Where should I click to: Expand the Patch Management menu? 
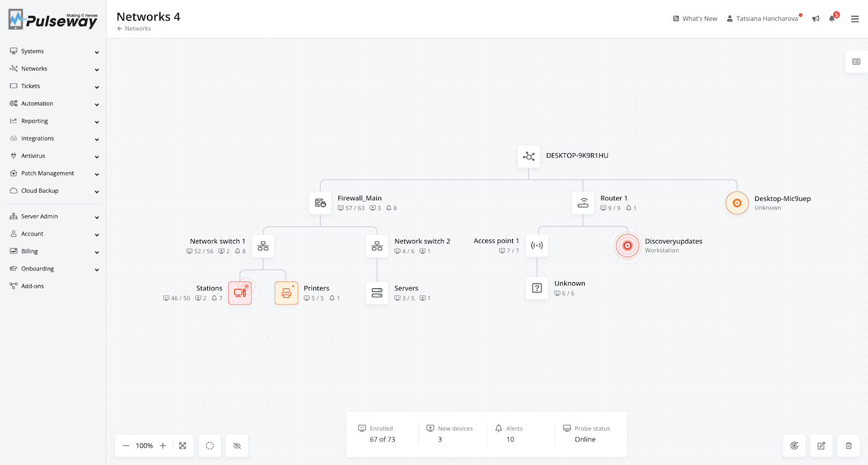pos(53,174)
